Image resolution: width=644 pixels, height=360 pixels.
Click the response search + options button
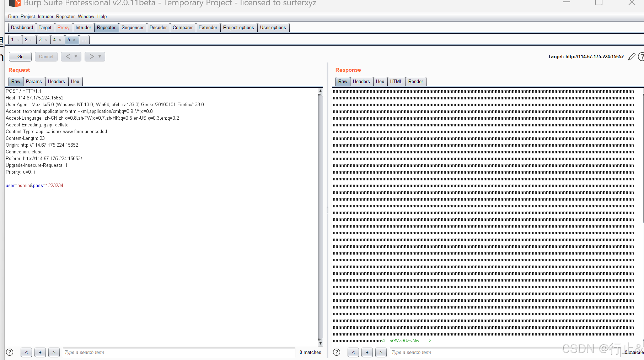point(367,352)
